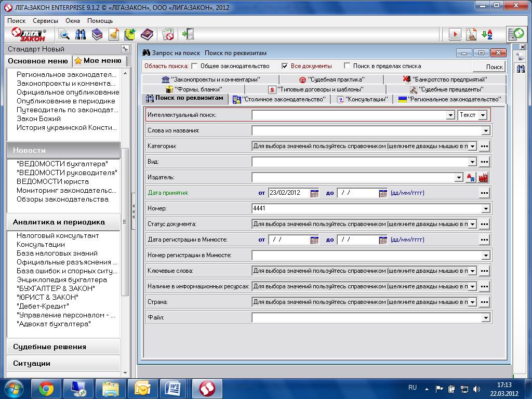Expand the Вид dropdown arrow

(472, 162)
